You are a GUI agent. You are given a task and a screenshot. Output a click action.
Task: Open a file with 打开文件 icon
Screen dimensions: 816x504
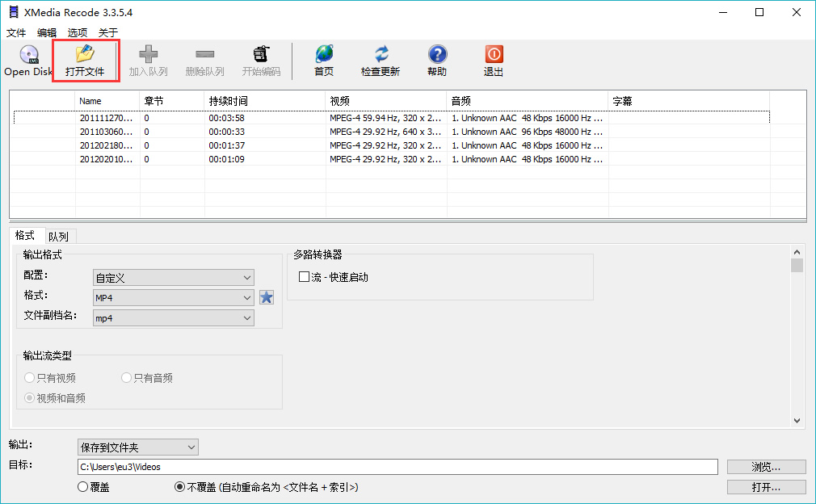click(x=85, y=53)
